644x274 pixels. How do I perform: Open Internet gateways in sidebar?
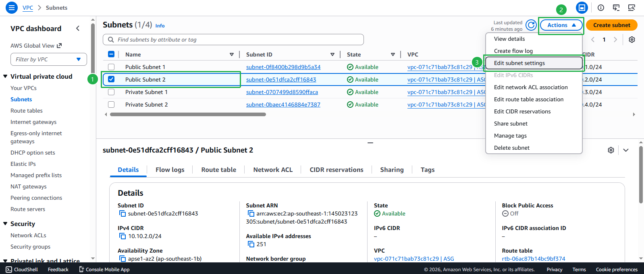(x=33, y=122)
